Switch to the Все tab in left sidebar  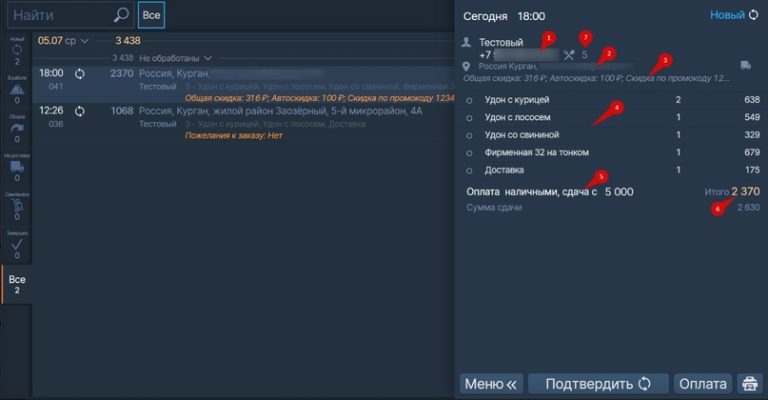coord(16,285)
